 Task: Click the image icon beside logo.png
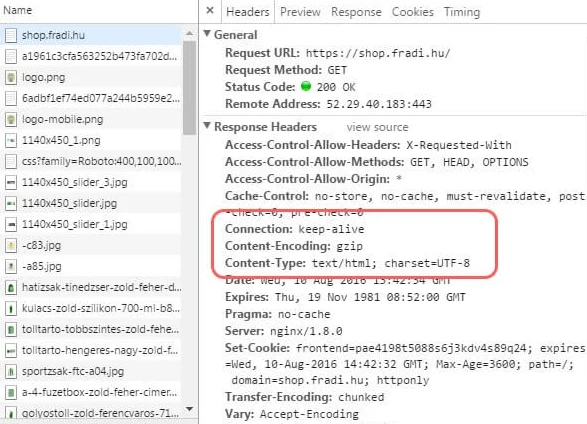tap(11, 77)
